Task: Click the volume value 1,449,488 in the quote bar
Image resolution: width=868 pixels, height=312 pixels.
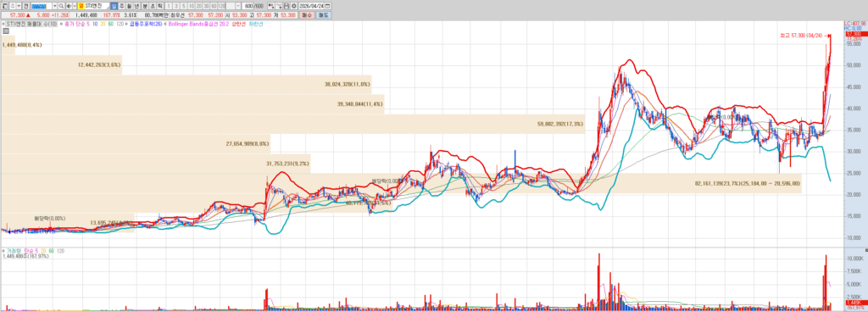Action: pyautogui.click(x=86, y=15)
